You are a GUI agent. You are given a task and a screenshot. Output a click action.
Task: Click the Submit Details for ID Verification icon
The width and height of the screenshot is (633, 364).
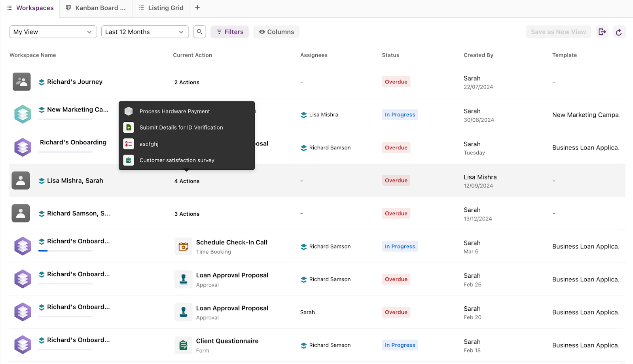pos(129,128)
